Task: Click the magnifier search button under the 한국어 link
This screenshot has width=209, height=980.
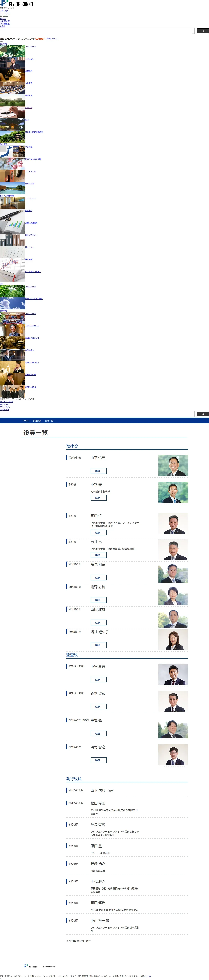Action: point(203,31)
